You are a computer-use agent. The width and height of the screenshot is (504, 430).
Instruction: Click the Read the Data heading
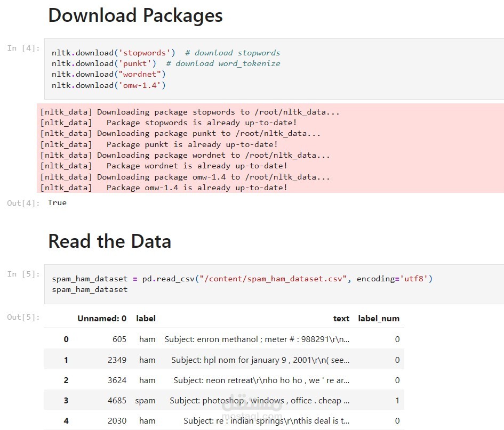coord(109,241)
